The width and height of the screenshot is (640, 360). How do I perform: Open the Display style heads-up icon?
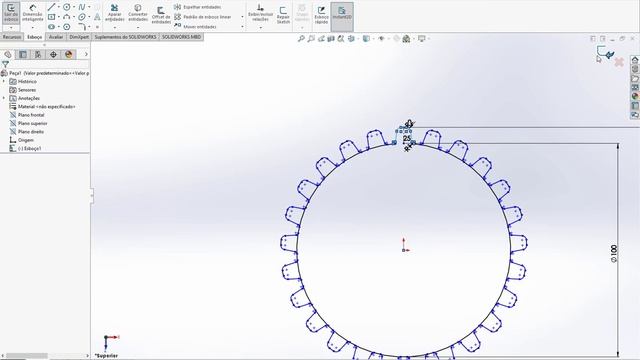coord(366,38)
